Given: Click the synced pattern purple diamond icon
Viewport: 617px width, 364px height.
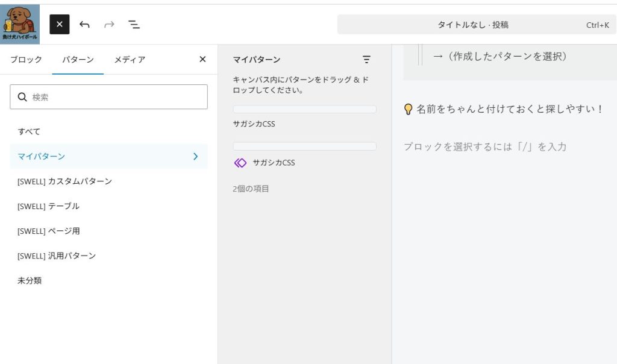Looking at the screenshot, I should point(240,163).
